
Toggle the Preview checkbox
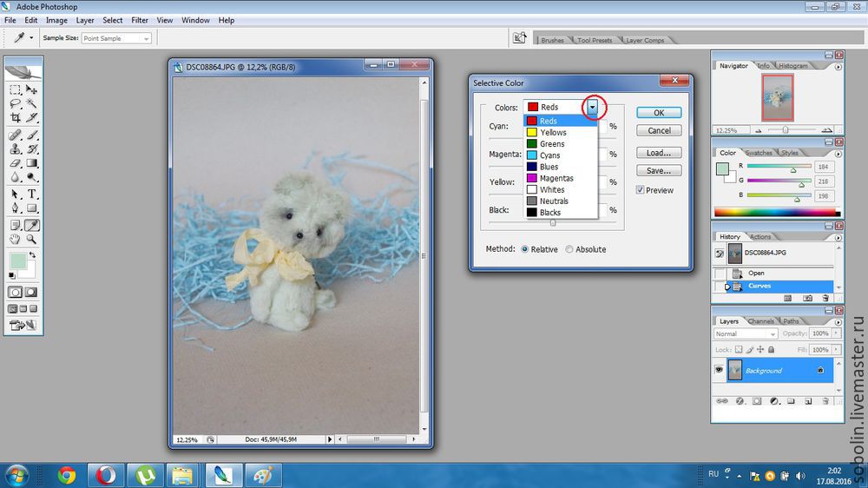click(641, 190)
